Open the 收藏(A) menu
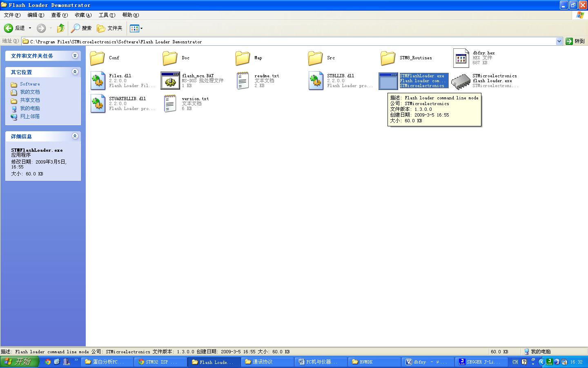588x368 pixels. pyautogui.click(x=83, y=15)
